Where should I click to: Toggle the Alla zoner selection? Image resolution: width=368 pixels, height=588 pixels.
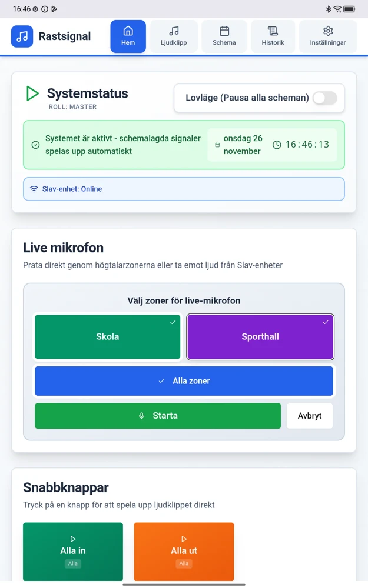(x=184, y=381)
